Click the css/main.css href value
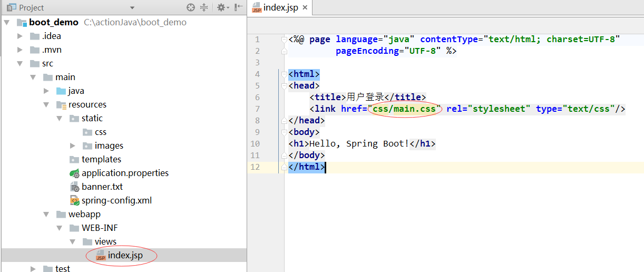 404,109
